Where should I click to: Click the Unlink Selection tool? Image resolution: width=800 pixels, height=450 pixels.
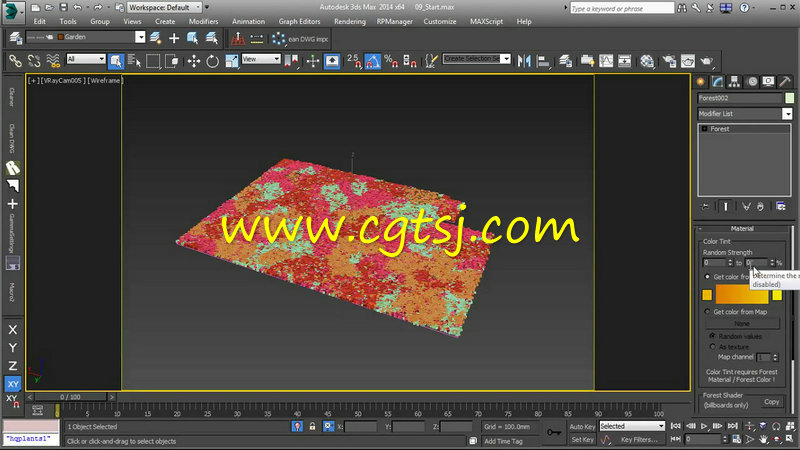point(34,61)
